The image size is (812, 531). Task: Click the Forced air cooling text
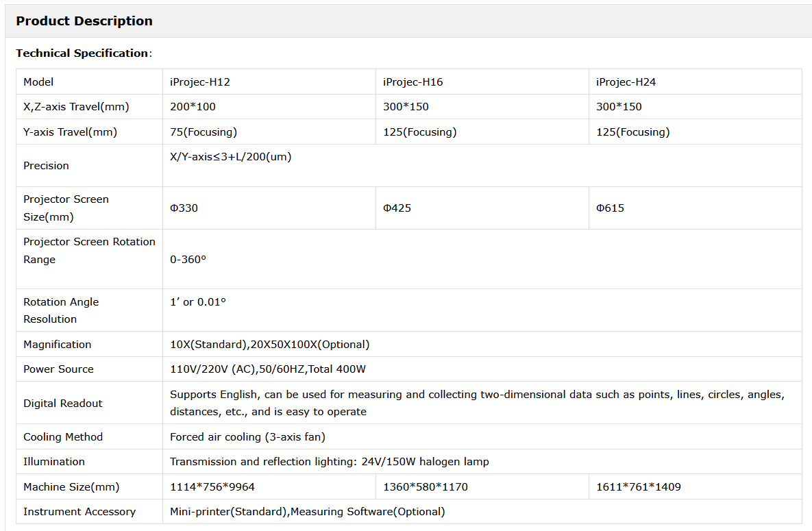coord(247,437)
